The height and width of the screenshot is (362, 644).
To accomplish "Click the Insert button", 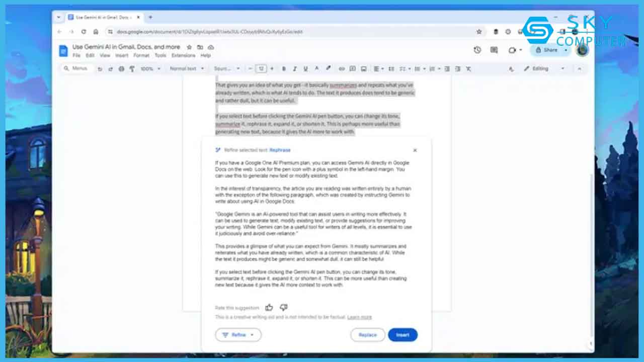I will [x=403, y=335].
